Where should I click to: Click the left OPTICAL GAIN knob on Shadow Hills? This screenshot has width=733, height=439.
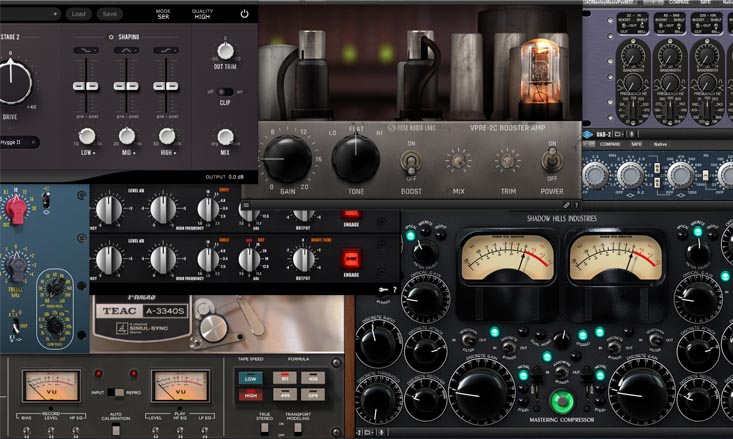pos(425,297)
